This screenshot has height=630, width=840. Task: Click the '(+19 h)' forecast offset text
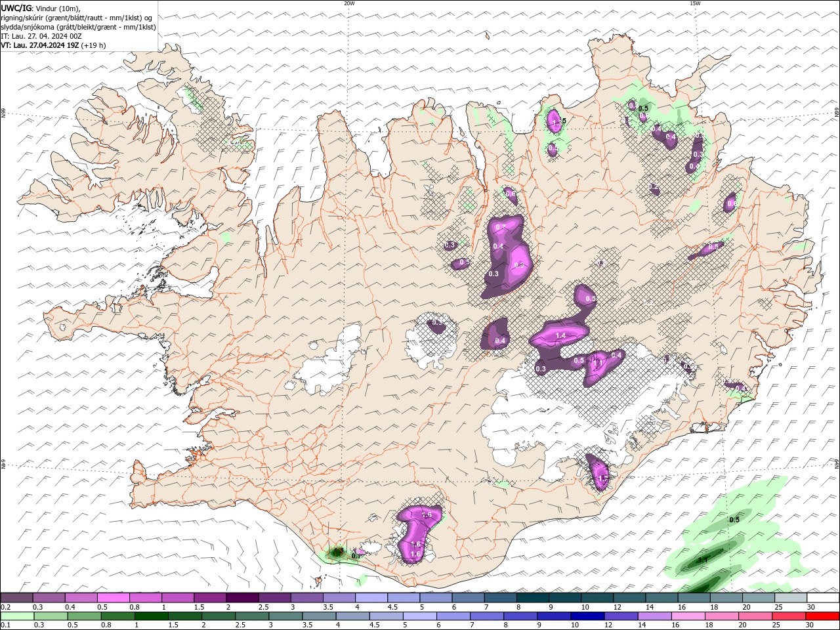[x=93, y=45]
